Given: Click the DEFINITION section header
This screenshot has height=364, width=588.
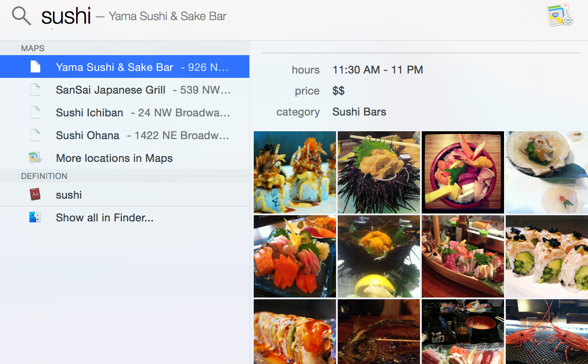Looking at the screenshot, I should coord(44,176).
